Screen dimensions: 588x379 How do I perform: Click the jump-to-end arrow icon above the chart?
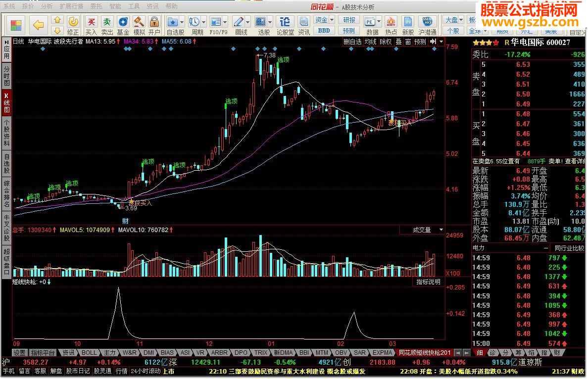(433, 42)
